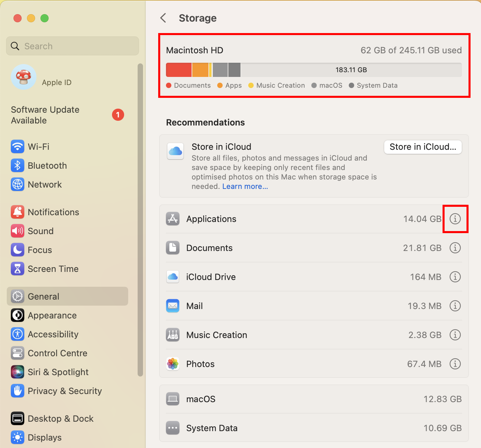
Task: Click the Desktop & Dock icon
Action: point(18,419)
